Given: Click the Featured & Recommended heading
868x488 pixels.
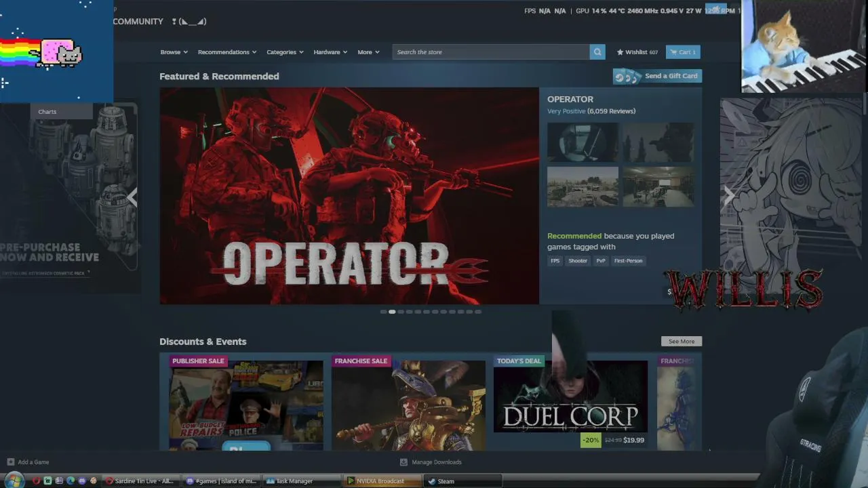Looking at the screenshot, I should pos(219,77).
